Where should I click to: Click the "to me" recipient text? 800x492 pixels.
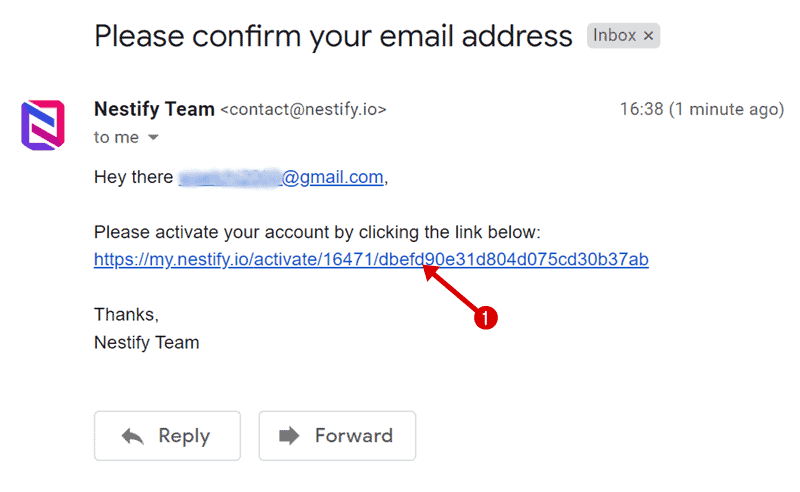pyautogui.click(x=116, y=137)
